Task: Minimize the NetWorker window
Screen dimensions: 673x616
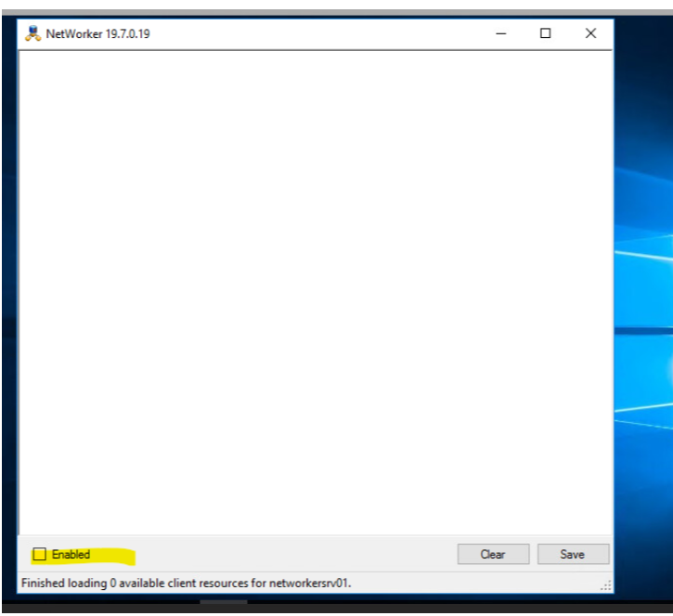Action: (x=501, y=33)
